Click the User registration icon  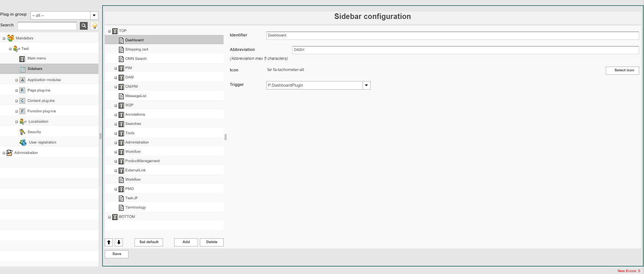(23, 142)
